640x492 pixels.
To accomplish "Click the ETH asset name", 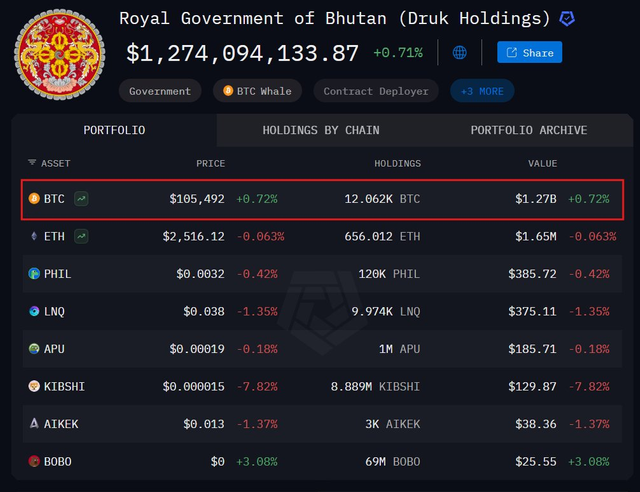I will [x=54, y=236].
